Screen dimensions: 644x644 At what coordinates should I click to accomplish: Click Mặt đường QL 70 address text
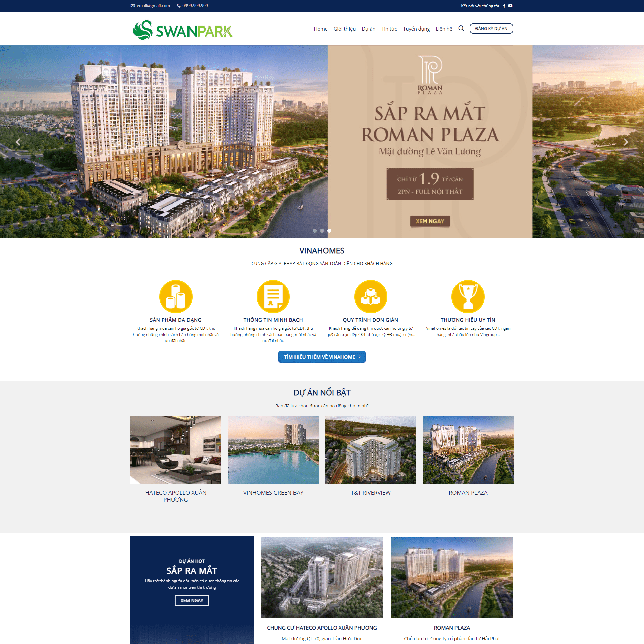322,639
